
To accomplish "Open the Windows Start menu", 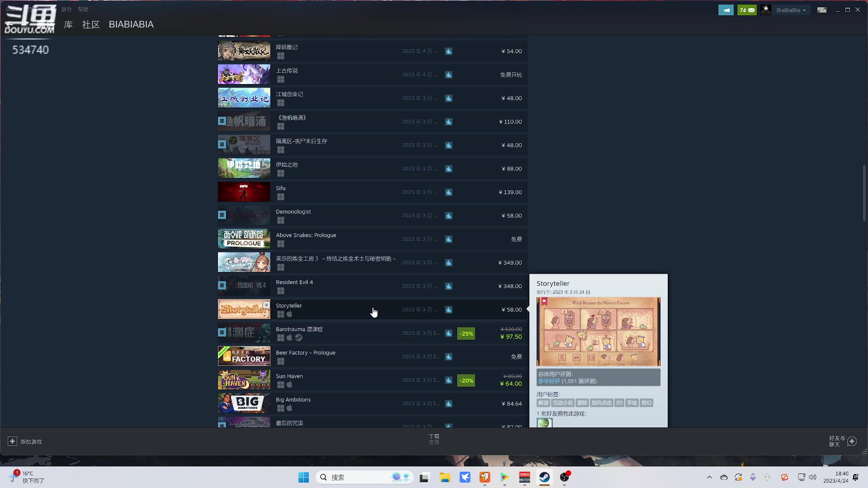I will [303, 477].
